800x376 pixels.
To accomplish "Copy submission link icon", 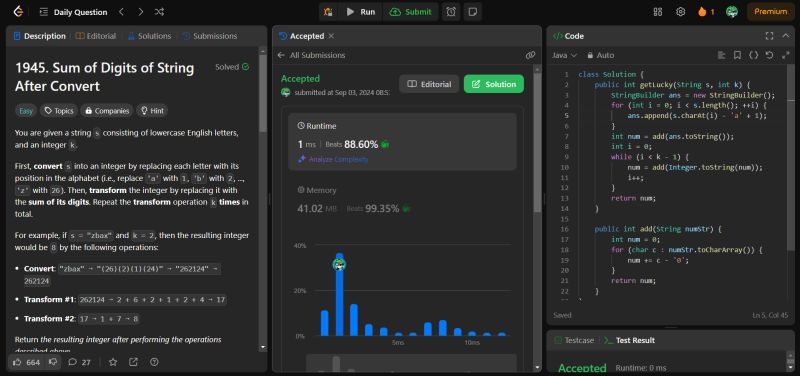I will click(x=530, y=55).
